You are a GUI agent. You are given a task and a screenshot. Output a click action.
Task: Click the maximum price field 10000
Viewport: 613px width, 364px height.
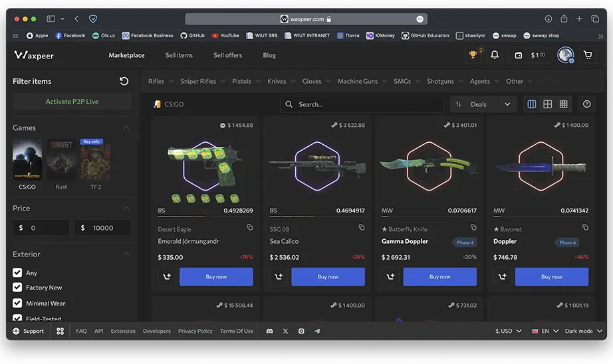click(103, 228)
